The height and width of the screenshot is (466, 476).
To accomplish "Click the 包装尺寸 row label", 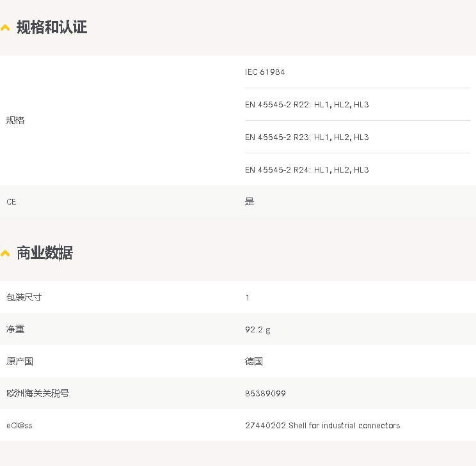I will pyautogui.click(x=24, y=297).
